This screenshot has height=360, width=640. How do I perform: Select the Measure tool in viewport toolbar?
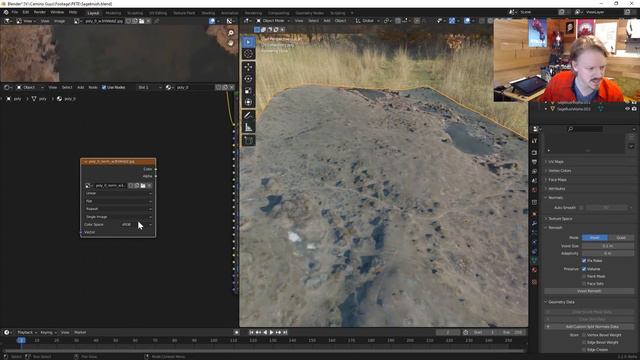(248, 127)
